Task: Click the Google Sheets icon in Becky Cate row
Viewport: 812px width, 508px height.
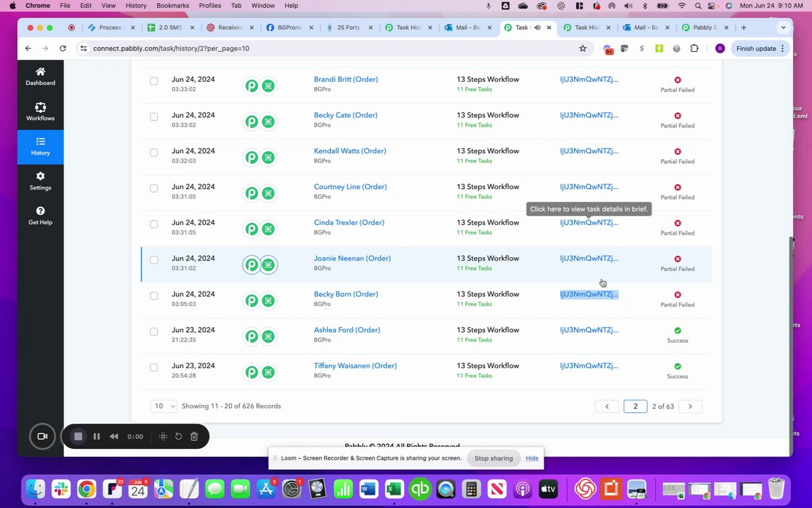Action: pyautogui.click(x=268, y=121)
